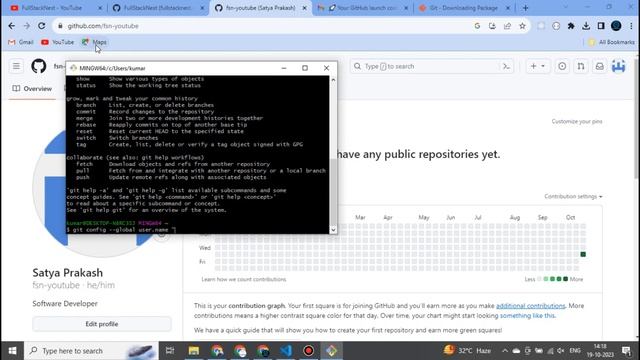
Task: Open the Maps bookmark
Action: point(94,42)
